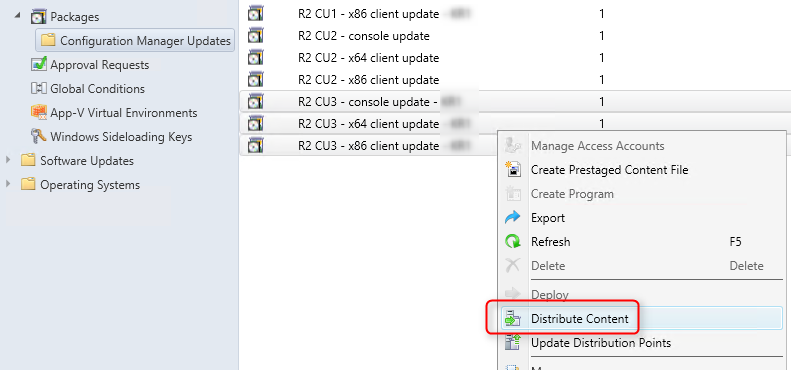Image resolution: width=791 pixels, height=370 pixels.
Task: Click the Distribute Content icon
Action: (x=513, y=319)
